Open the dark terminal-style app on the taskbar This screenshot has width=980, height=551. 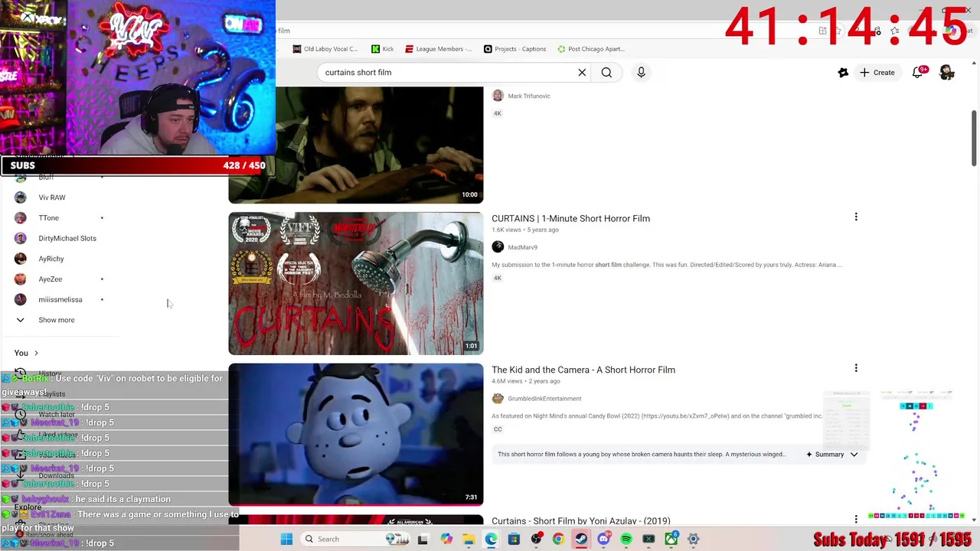pos(648,540)
